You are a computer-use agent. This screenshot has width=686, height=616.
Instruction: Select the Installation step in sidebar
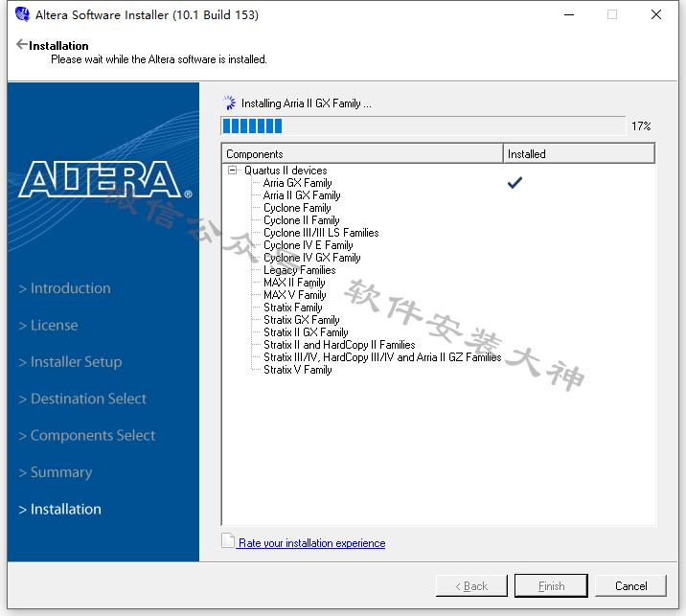point(60,510)
